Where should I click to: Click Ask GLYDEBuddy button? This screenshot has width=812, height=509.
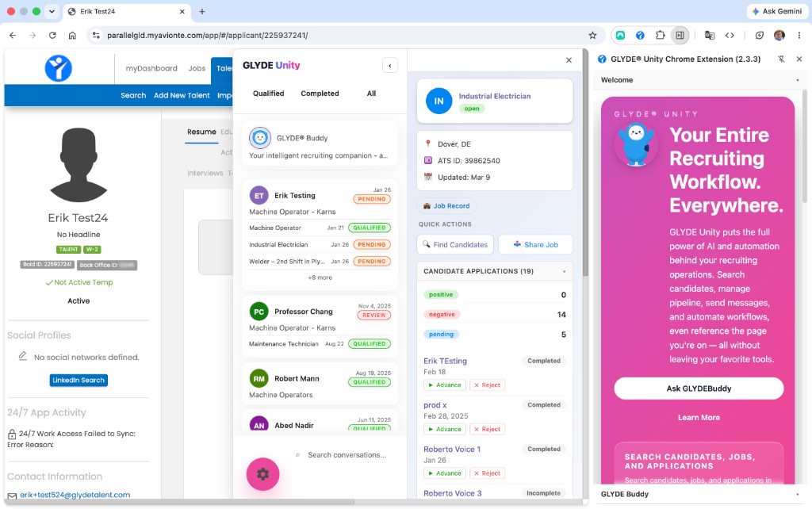point(699,388)
